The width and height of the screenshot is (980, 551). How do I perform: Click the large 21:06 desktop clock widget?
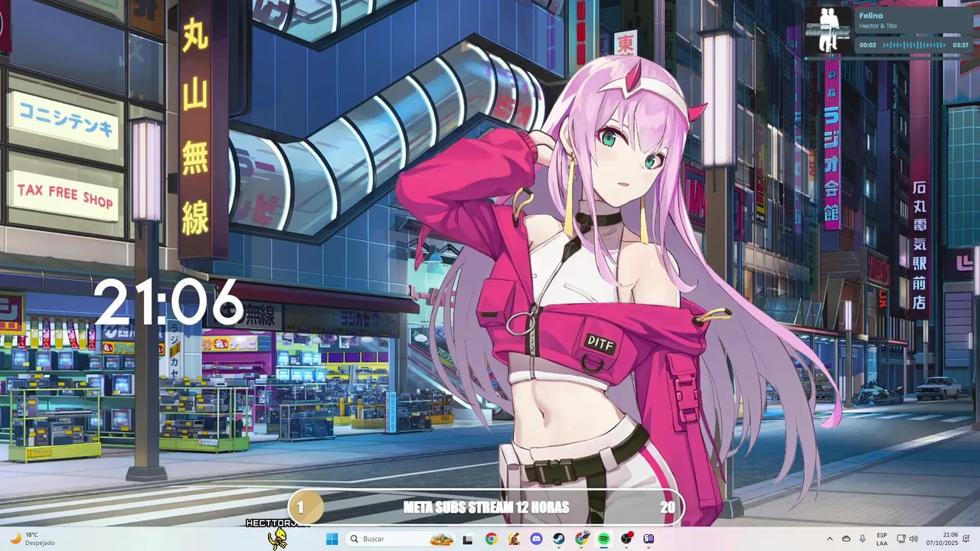[168, 303]
